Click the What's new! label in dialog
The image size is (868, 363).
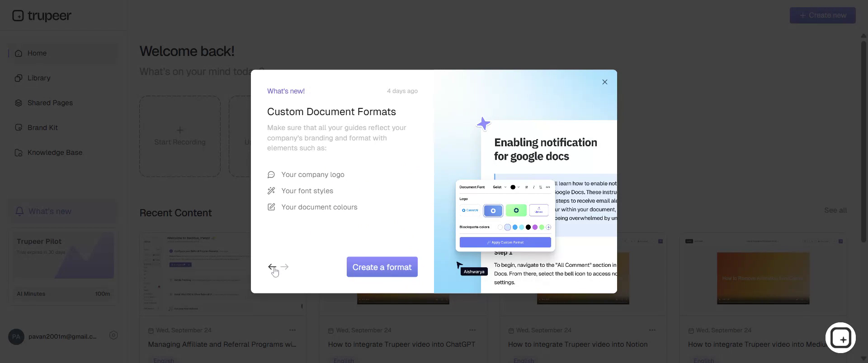pos(286,91)
